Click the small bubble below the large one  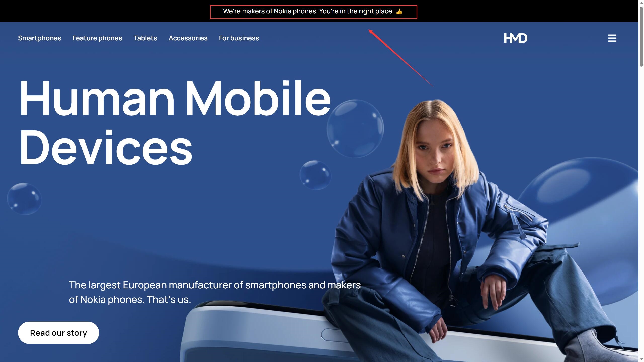(315, 175)
